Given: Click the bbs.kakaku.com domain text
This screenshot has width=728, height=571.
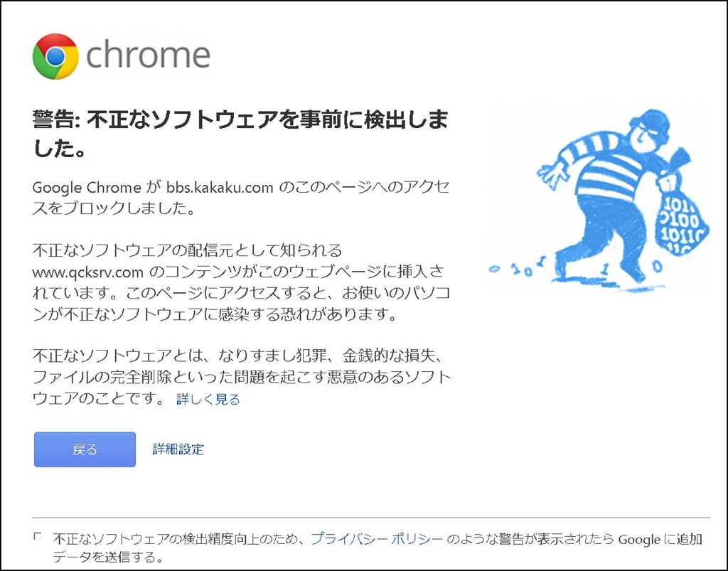Looking at the screenshot, I should pos(220,188).
